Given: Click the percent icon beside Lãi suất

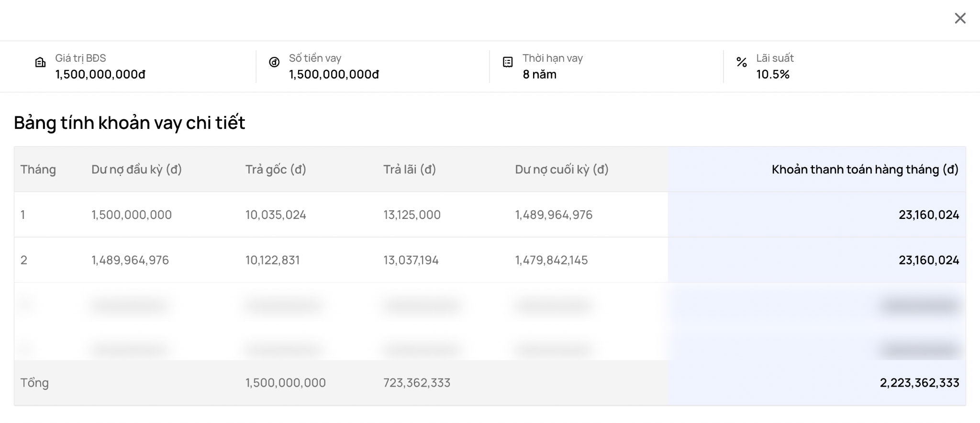Looking at the screenshot, I should tap(742, 62).
